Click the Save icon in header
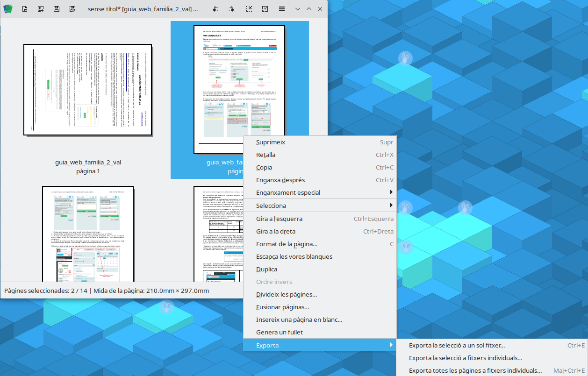Screen dimensions: 588x376 pos(56,9)
